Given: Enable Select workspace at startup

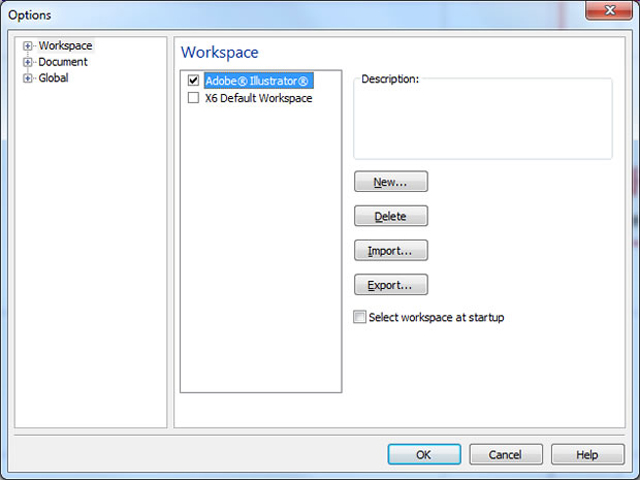Looking at the screenshot, I should (360, 317).
